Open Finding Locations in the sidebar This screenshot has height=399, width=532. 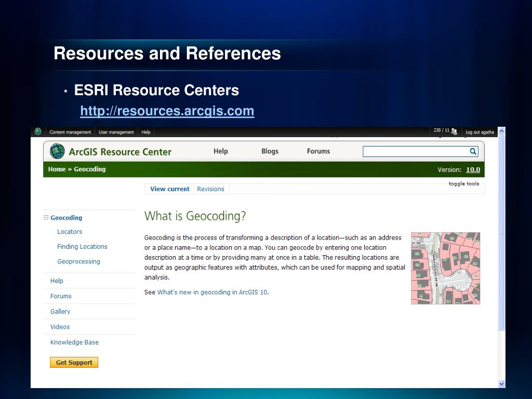click(x=82, y=247)
